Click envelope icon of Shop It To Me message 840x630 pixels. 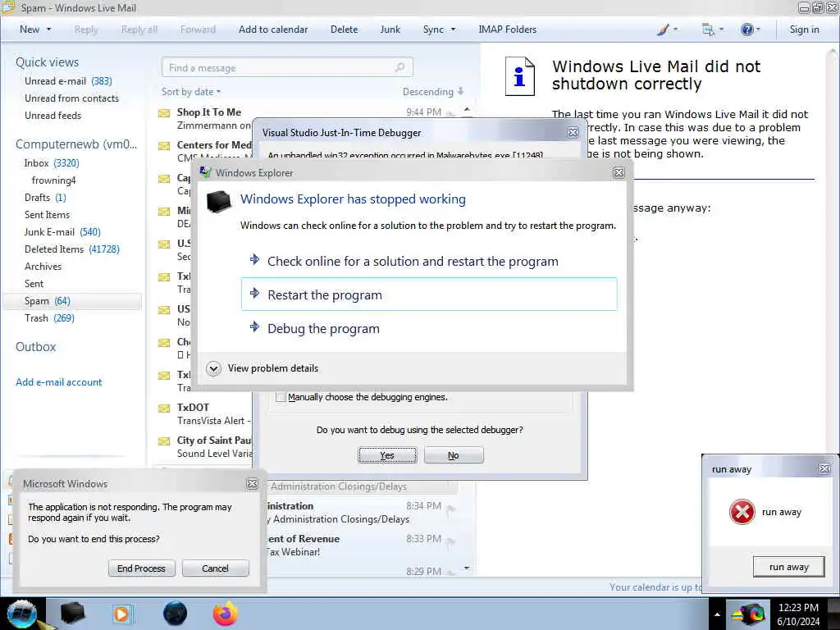click(x=164, y=113)
